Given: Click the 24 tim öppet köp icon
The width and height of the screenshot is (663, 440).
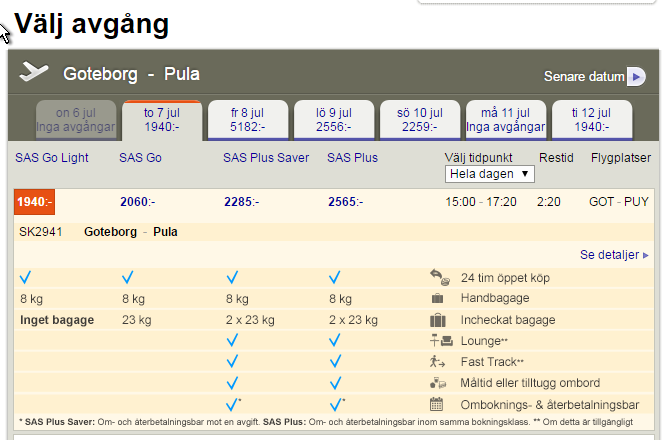Looking at the screenshot, I should tap(438, 277).
